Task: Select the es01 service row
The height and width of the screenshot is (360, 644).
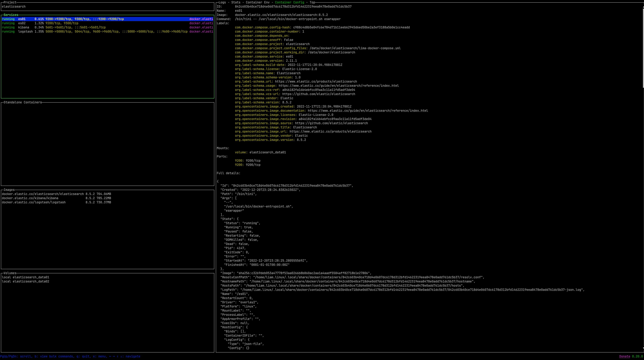Action: (107, 19)
